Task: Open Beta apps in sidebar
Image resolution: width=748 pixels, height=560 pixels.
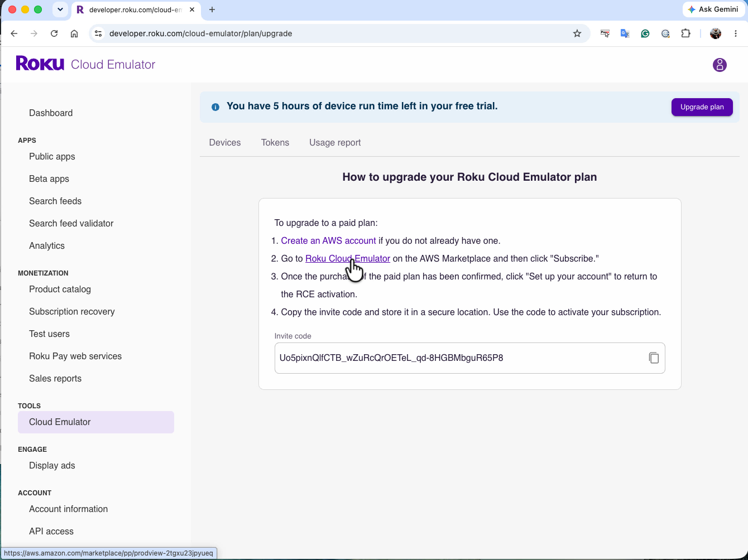Action: [x=49, y=179]
